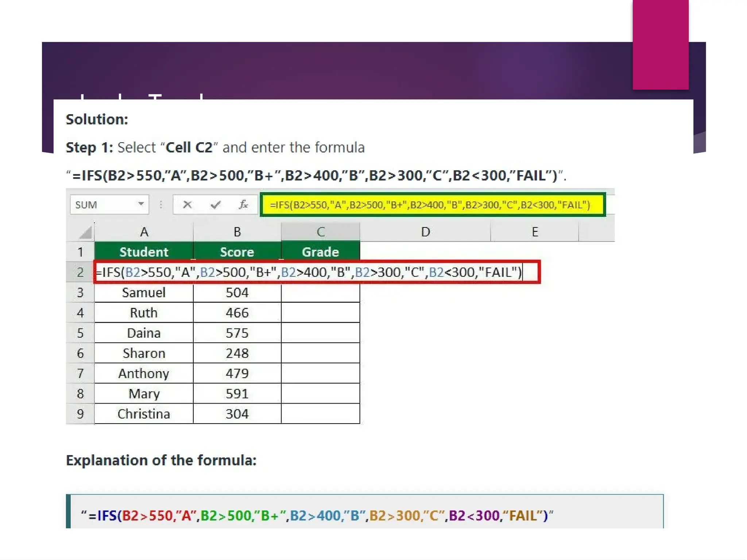Viewport: 747px width, 560px height.
Task: Select row 2 header
Action: (80, 272)
